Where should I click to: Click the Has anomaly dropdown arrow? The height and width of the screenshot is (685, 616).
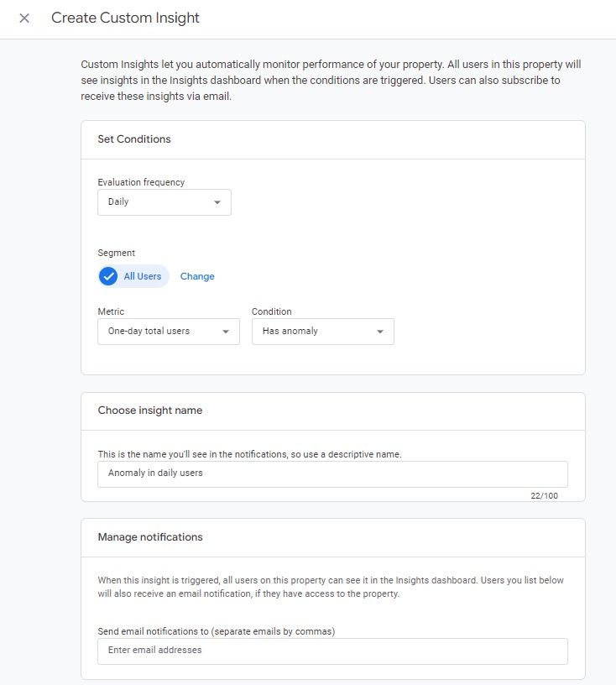click(x=380, y=332)
